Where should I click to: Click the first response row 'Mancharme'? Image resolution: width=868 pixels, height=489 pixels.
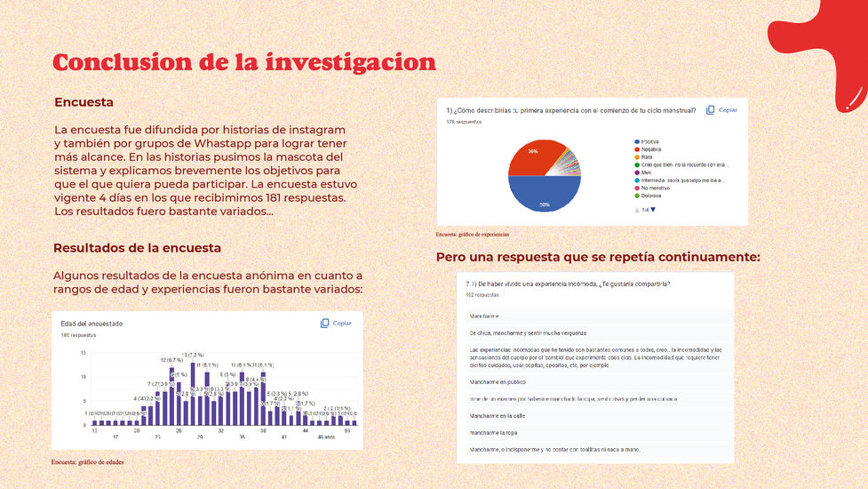click(x=599, y=317)
